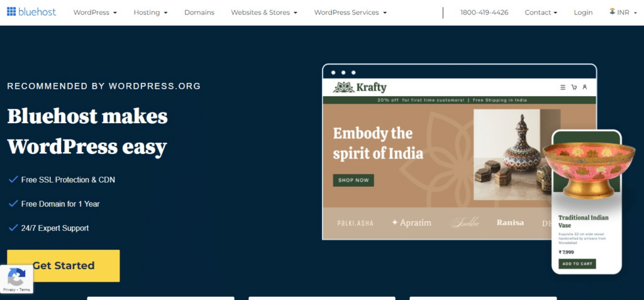
Task: Open the reCAPTCHA Privacy link
Action: pyautogui.click(x=9, y=290)
